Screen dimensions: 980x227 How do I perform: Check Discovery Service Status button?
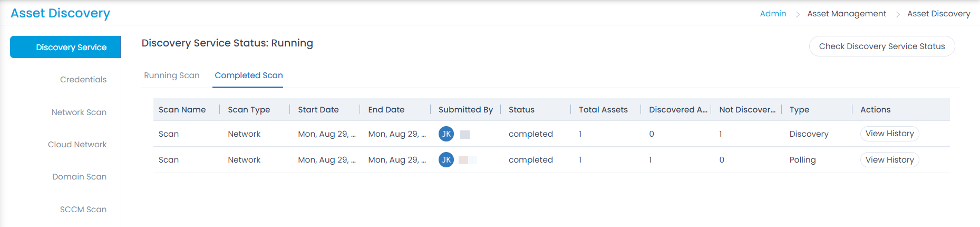pos(882,46)
